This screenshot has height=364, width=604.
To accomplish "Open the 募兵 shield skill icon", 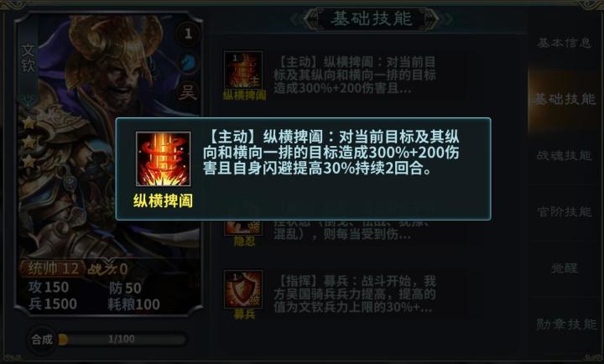I will pos(243,289).
